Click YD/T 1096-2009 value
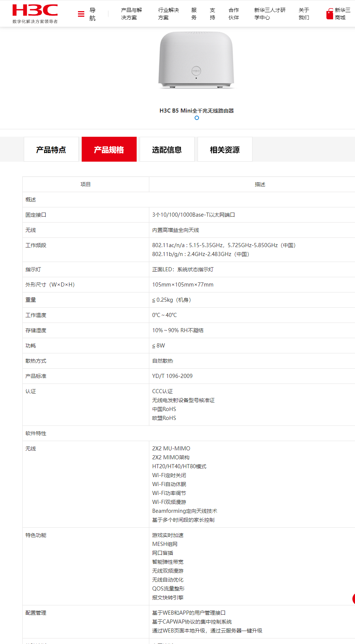Image resolution: width=355 pixels, height=644 pixels. (172, 376)
